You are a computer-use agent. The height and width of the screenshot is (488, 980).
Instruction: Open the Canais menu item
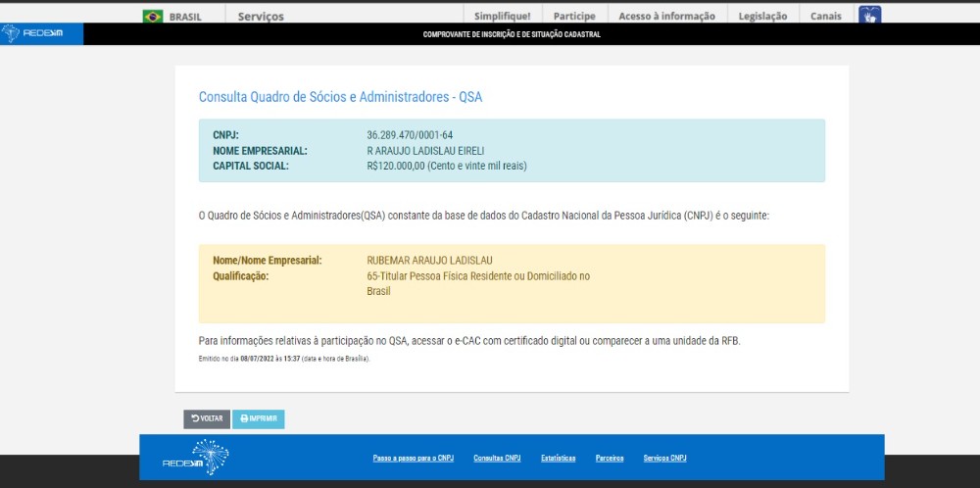(825, 16)
